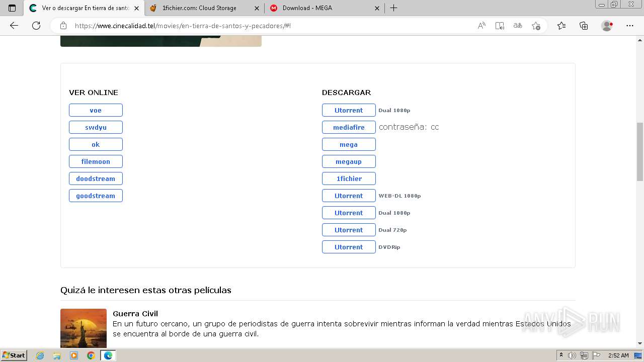Image resolution: width=644 pixels, height=362 pixels.
Task: Open the browser profile avatar
Action: pyautogui.click(x=607, y=26)
